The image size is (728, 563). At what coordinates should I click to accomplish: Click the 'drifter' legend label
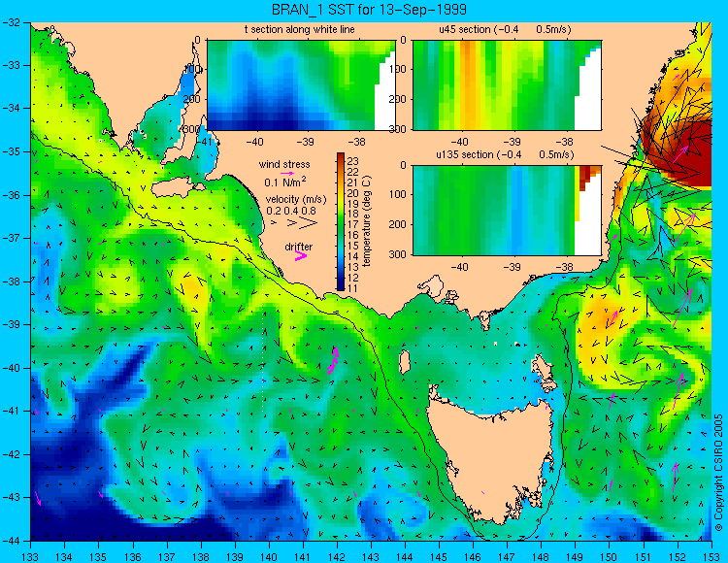point(299,247)
